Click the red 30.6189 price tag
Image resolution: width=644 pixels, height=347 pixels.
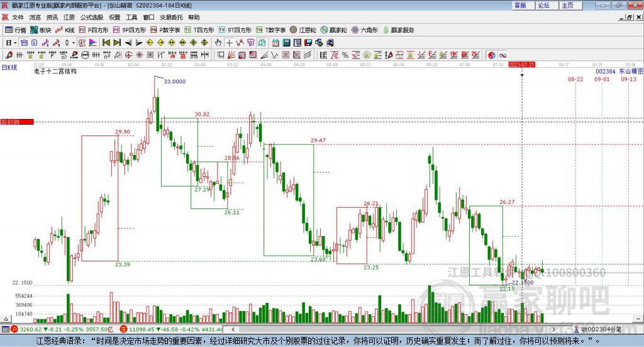coord(17,122)
